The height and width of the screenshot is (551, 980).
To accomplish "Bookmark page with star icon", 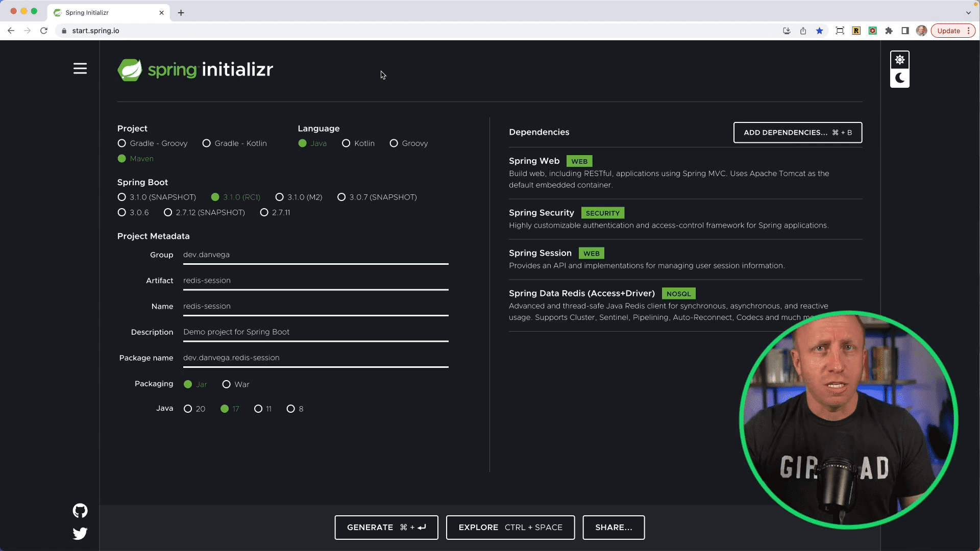I will pyautogui.click(x=819, y=31).
